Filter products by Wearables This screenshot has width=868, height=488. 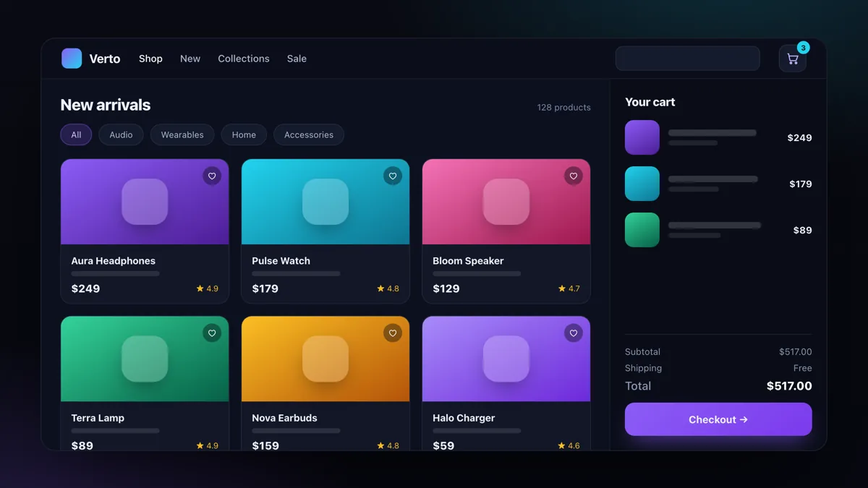182,134
